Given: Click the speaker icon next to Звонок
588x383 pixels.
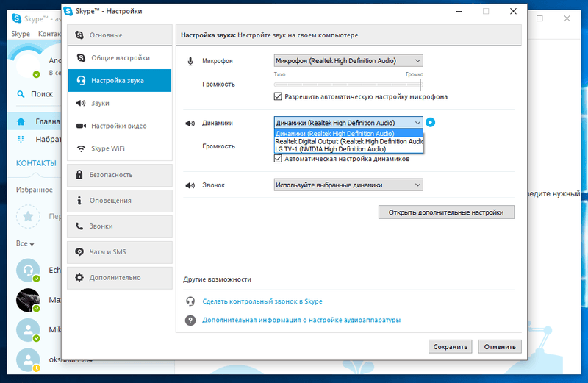Looking at the screenshot, I should coord(190,185).
